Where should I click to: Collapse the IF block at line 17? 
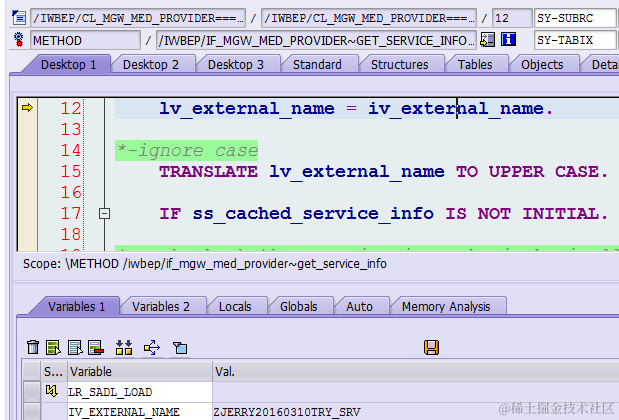[104, 214]
